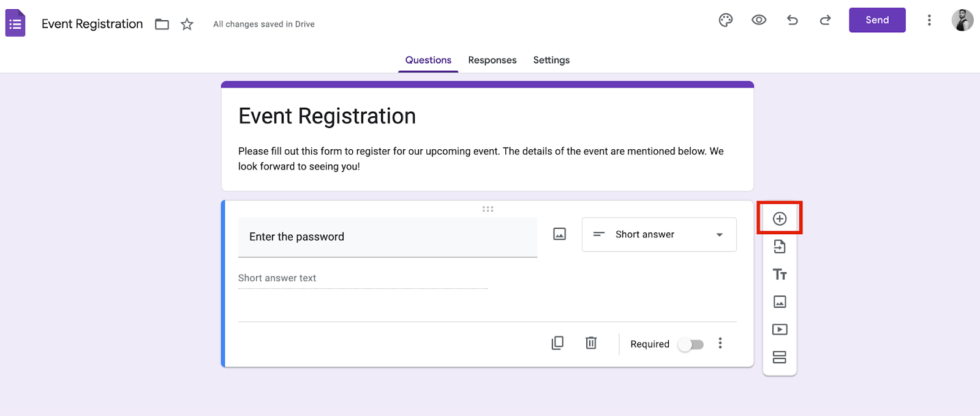Add a new section
The width and height of the screenshot is (980, 416).
tap(780, 357)
